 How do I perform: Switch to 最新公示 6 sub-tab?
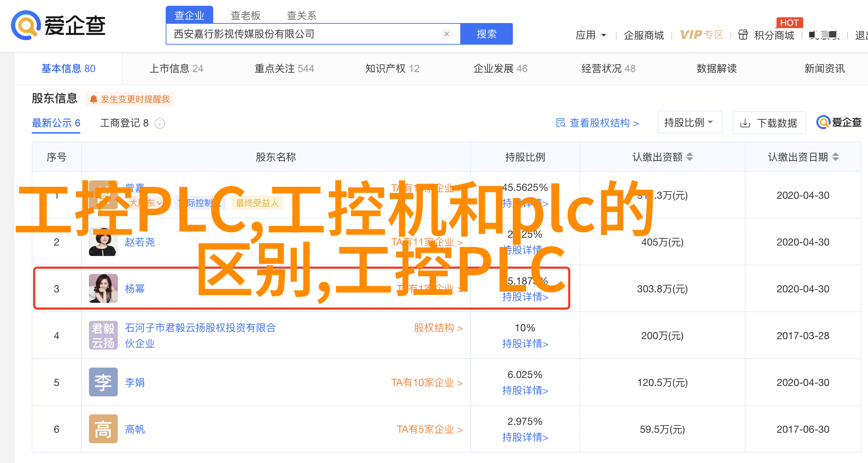[56, 123]
